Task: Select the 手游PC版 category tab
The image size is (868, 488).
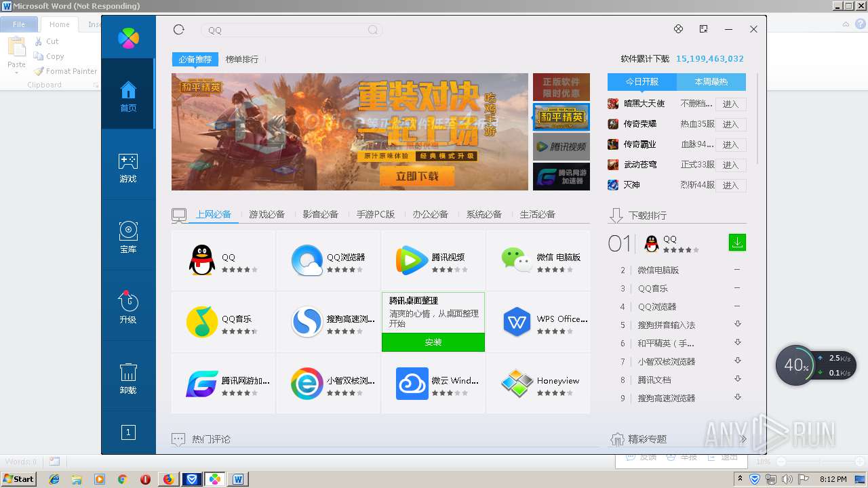Action: pyautogui.click(x=376, y=214)
